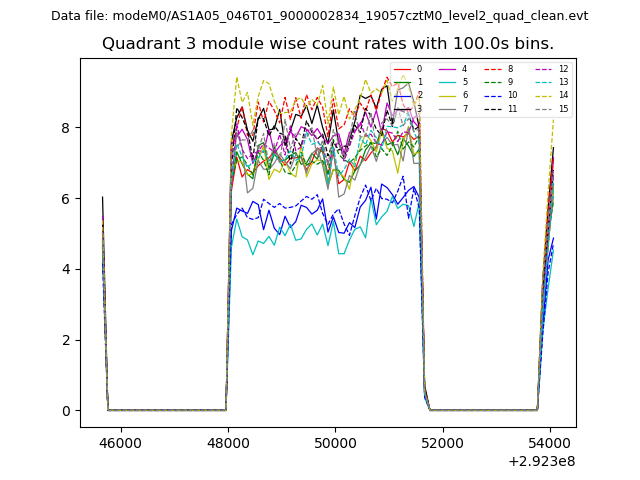Click legend label 9
Viewport: 640px width, 480px height.
(511, 82)
